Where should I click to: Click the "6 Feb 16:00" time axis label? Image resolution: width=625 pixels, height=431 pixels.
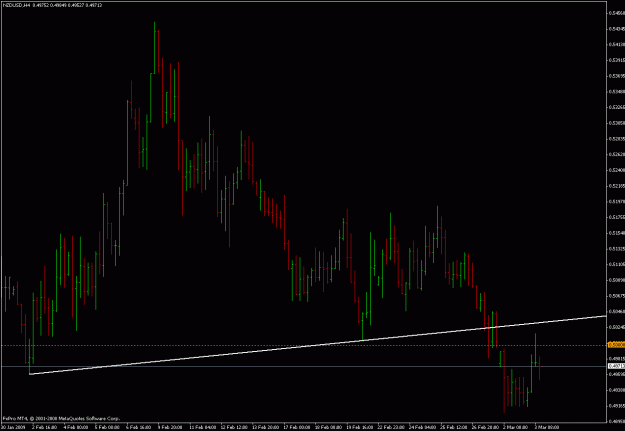click(x=138, y=427)
